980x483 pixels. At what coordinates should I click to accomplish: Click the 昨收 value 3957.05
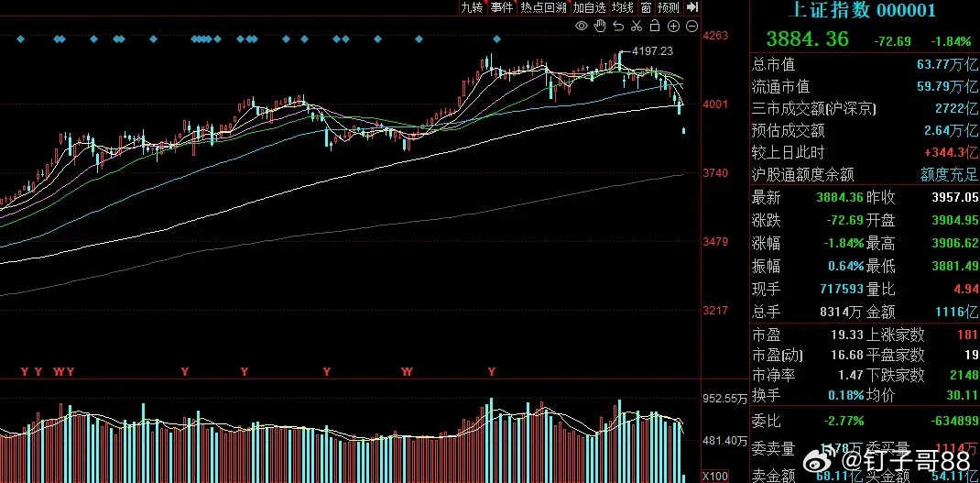click(x=954, y=198)
